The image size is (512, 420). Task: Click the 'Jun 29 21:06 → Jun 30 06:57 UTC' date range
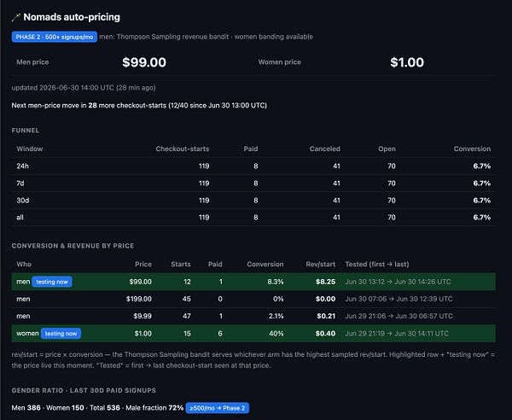(x=399, y=316)
